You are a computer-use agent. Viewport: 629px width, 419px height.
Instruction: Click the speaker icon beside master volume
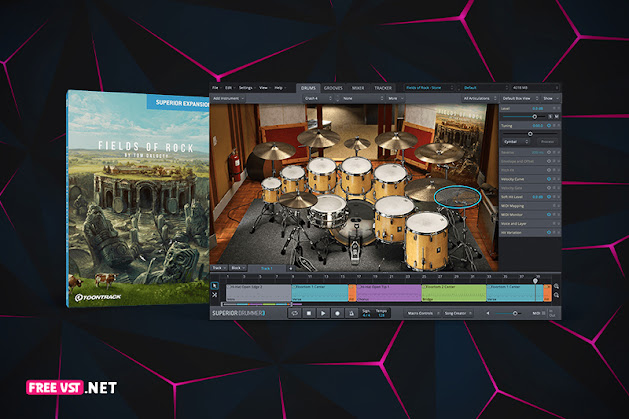pyautogui.click(x=488, y=313)
